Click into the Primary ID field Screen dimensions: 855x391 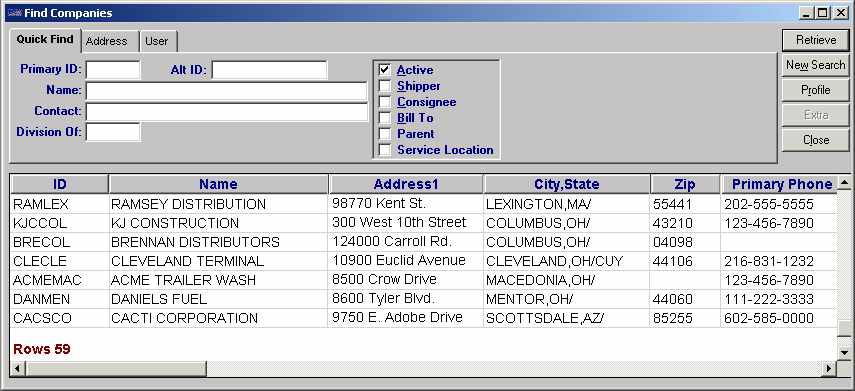point(113,70)
